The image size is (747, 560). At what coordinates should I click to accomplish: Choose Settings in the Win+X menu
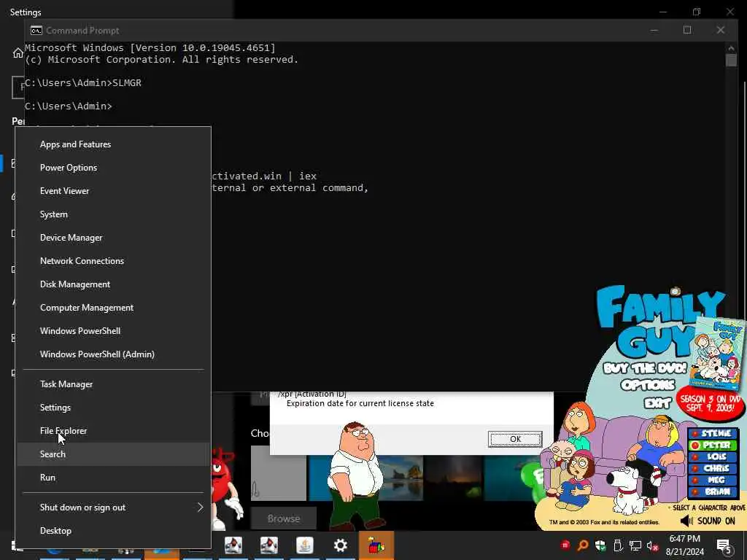(x=113, y=408)
